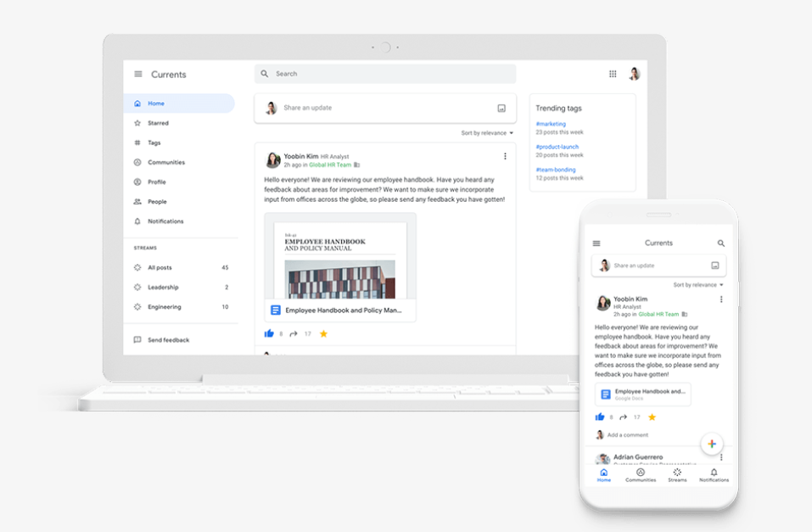The height and width of the screenshot is (532, 812).
Task: Tap the search icon on the phone
Action: click(721, 243)
